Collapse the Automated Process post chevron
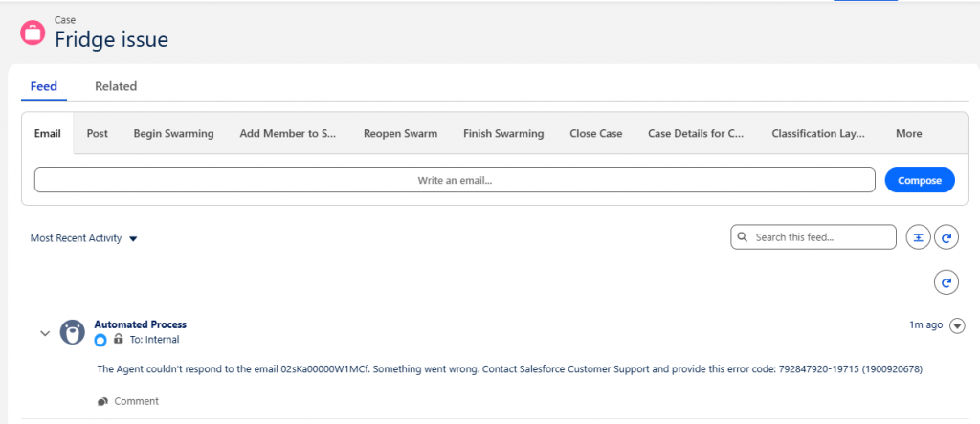This screenshot has height=424, width=980. [44, 333]
